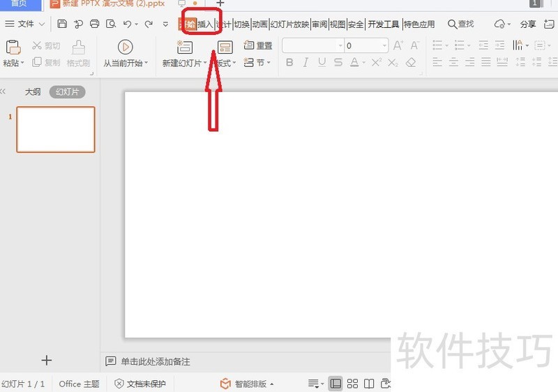Screen dimensions: 558x392
Task: Open Print Preview icon
Action: (x=111, y=24)
